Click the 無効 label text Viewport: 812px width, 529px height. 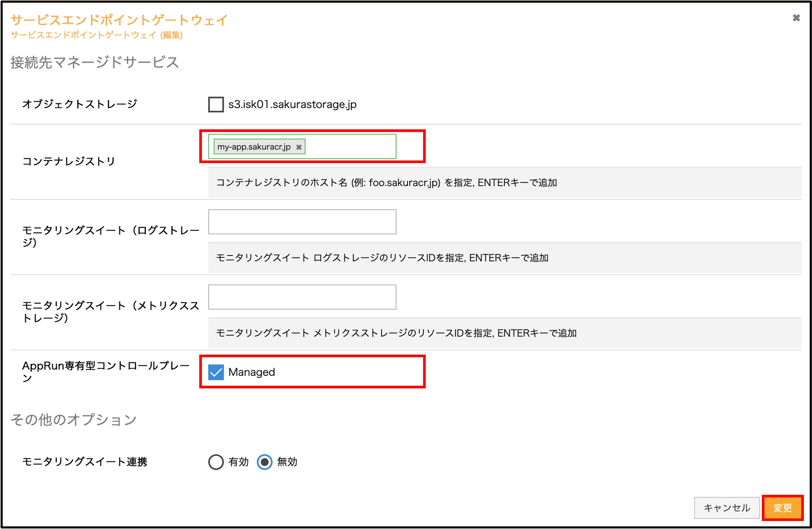click(287, 462)
